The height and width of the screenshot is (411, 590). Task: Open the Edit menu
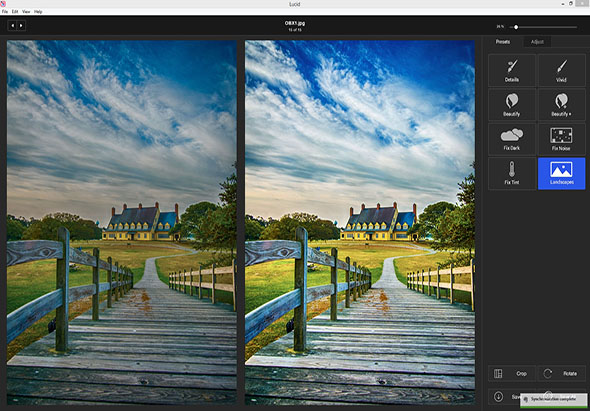tap(15, 12)
